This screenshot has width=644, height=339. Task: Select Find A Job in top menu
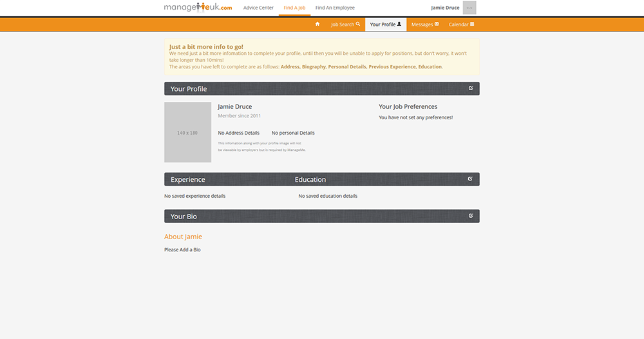click(294, 8)
